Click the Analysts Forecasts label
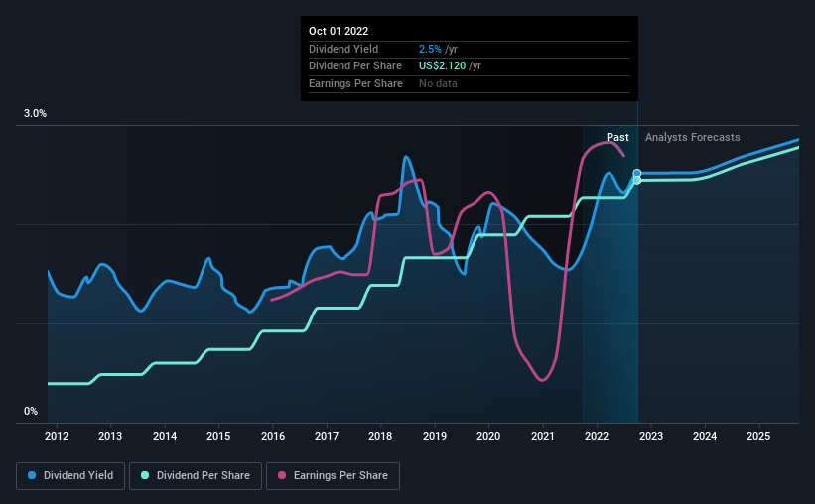 coord(692,137)
